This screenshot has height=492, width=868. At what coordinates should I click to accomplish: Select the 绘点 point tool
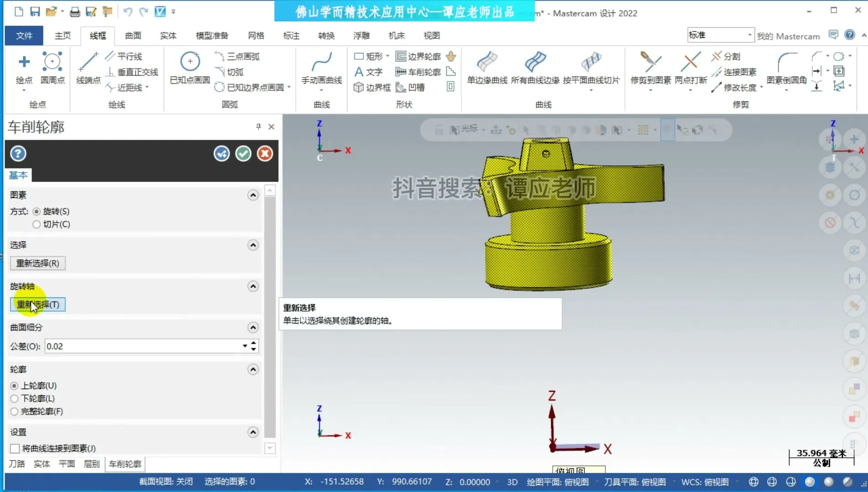24,68
